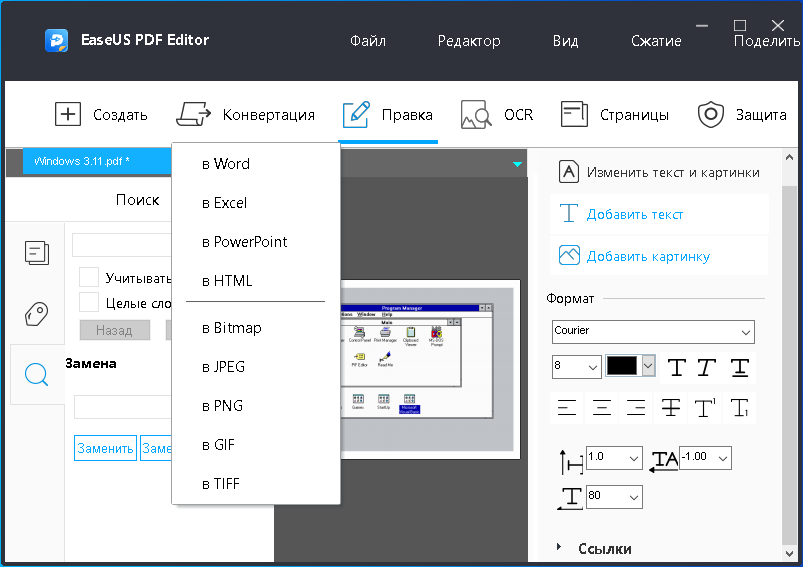
Task: Click Изменить текст и картинки icon
Action: (568, 172)
